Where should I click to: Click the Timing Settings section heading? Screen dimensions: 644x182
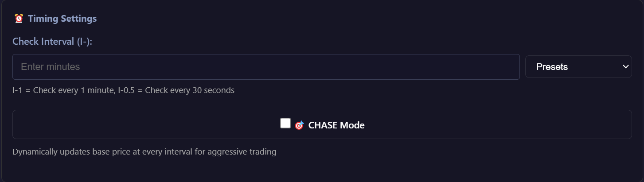(62, 19)
